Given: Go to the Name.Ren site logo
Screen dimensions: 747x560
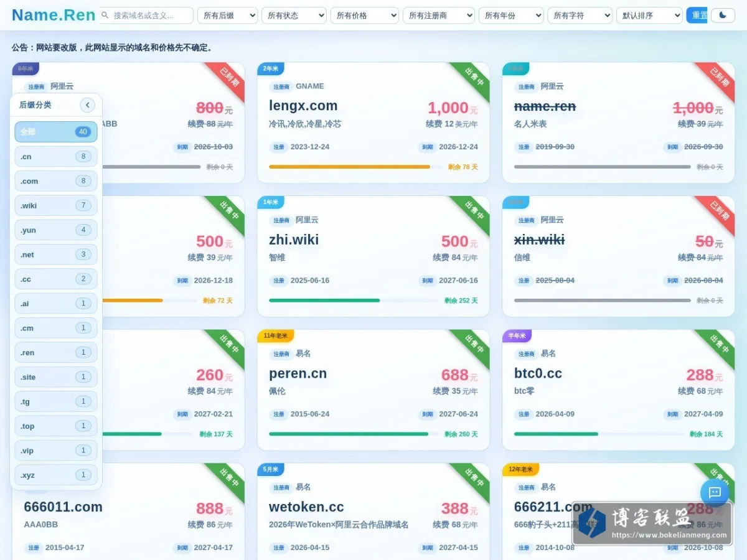Looking at the screenshot, I should (54, 15).
